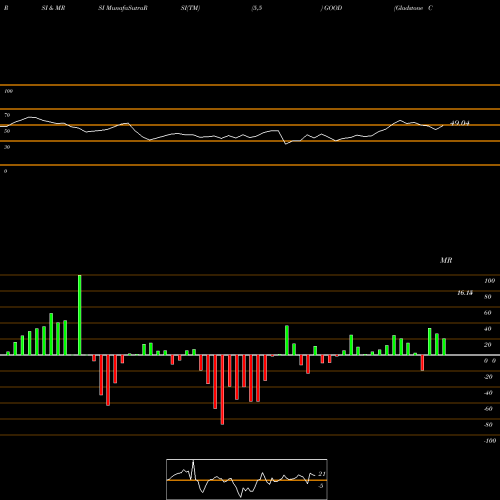
Task: Click the MR axis label 80
Action: (488, 297)
